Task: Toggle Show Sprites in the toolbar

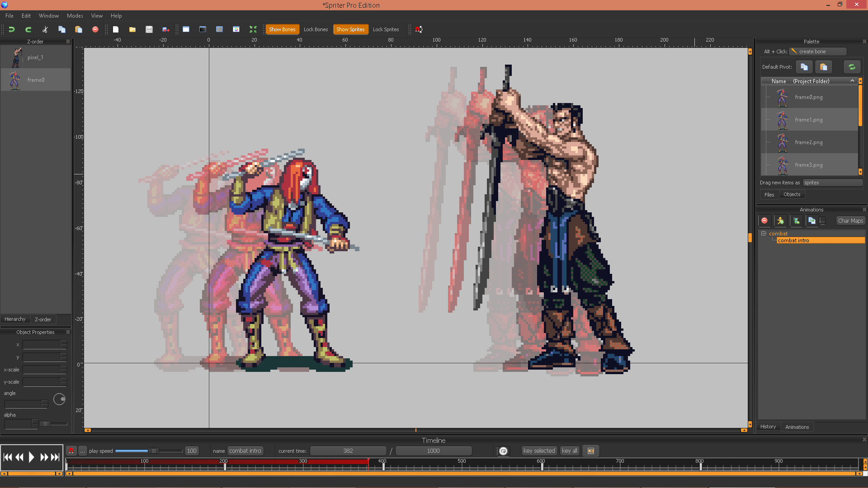Action: coord(351,29)
